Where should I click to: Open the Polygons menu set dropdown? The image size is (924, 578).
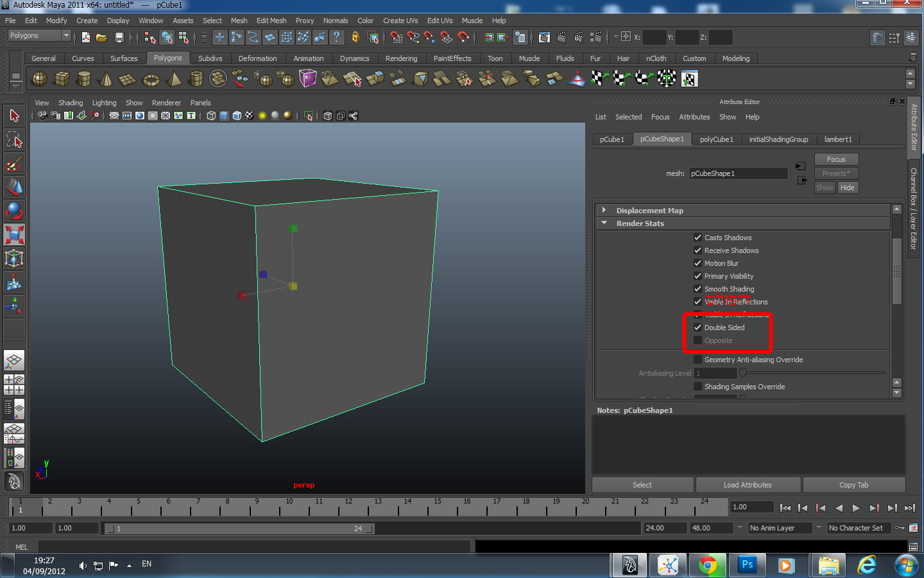click(x=39, y=36)
